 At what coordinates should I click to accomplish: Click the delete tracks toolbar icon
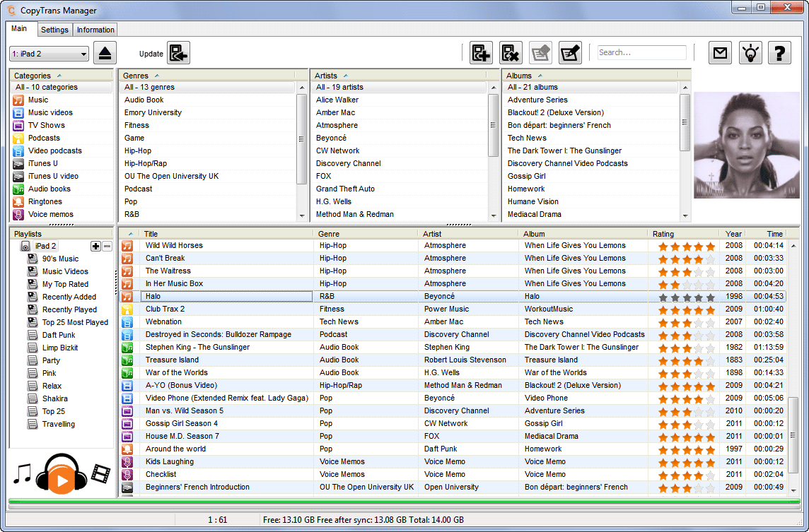(511, 52)
